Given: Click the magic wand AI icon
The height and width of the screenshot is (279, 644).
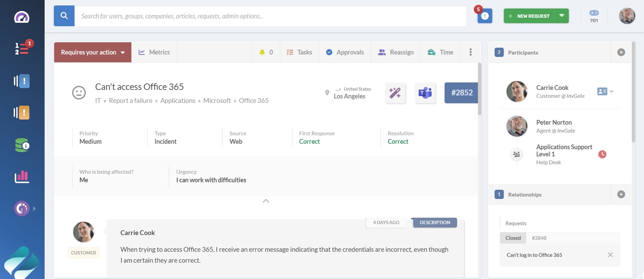Looking at the screenshot, I should coord(395,93).
